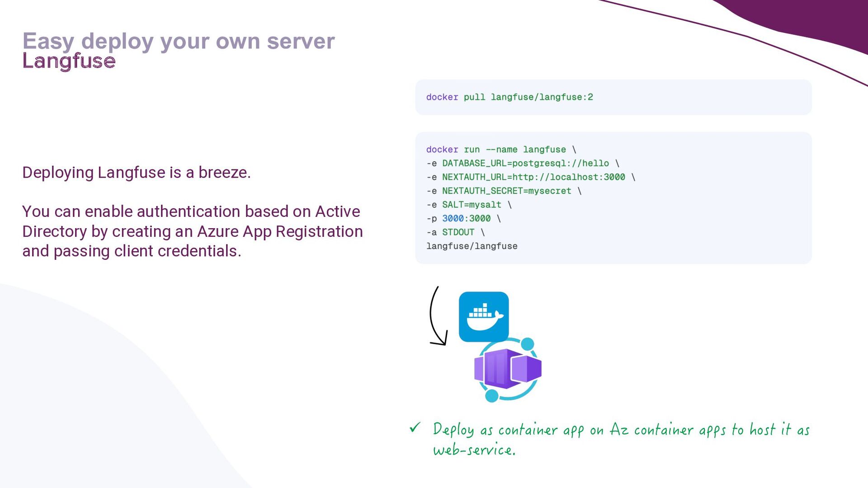Click the Active Directory authentication paragraph
The width and height of the screenshot is (868, 488).
[x=193, y=231]
